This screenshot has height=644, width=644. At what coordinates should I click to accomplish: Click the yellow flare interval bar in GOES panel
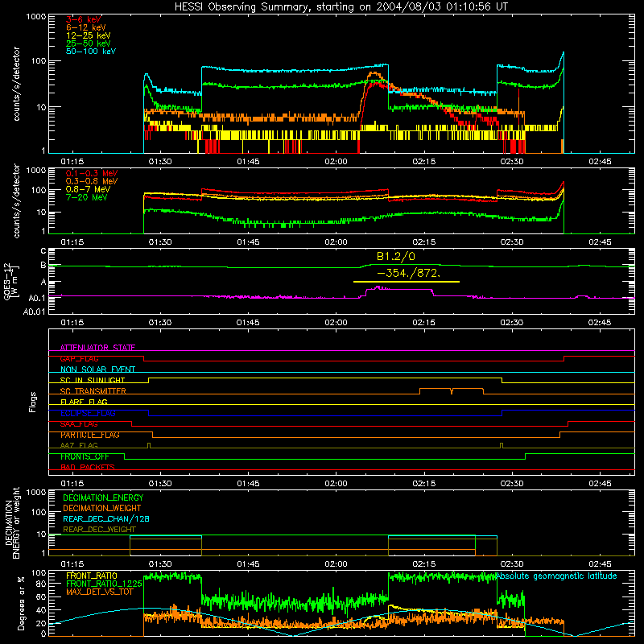[407, 282]
